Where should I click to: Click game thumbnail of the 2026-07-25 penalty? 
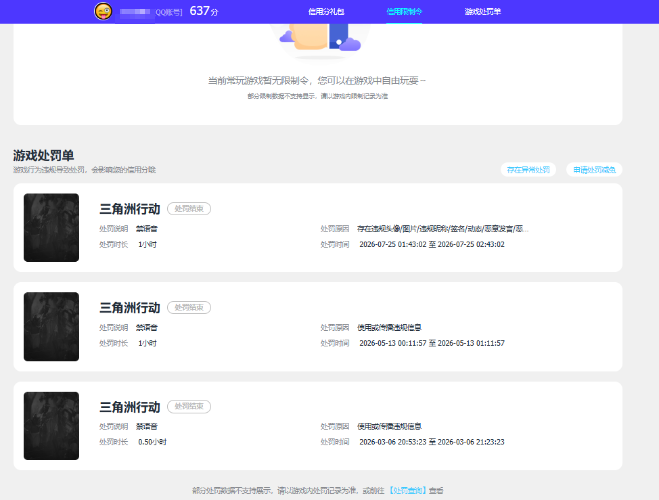click(x=51, y=228)
